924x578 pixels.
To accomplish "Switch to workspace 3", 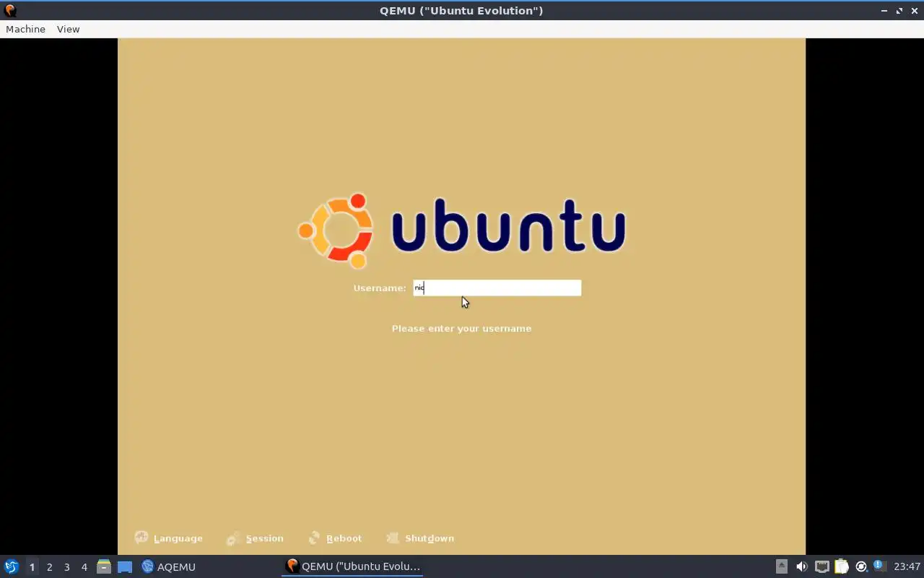I will click(x=66, y=567).
